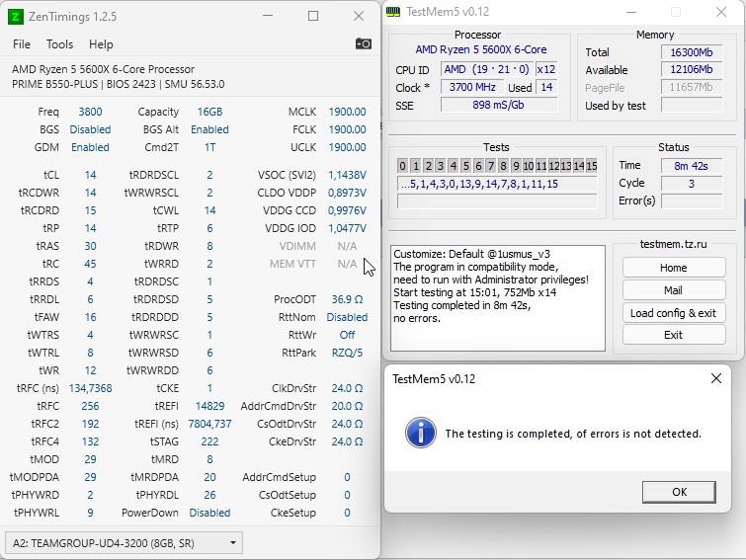Click the tRCDRD value 15
This screenshot has height=560, width=746.
pos(90,210)
